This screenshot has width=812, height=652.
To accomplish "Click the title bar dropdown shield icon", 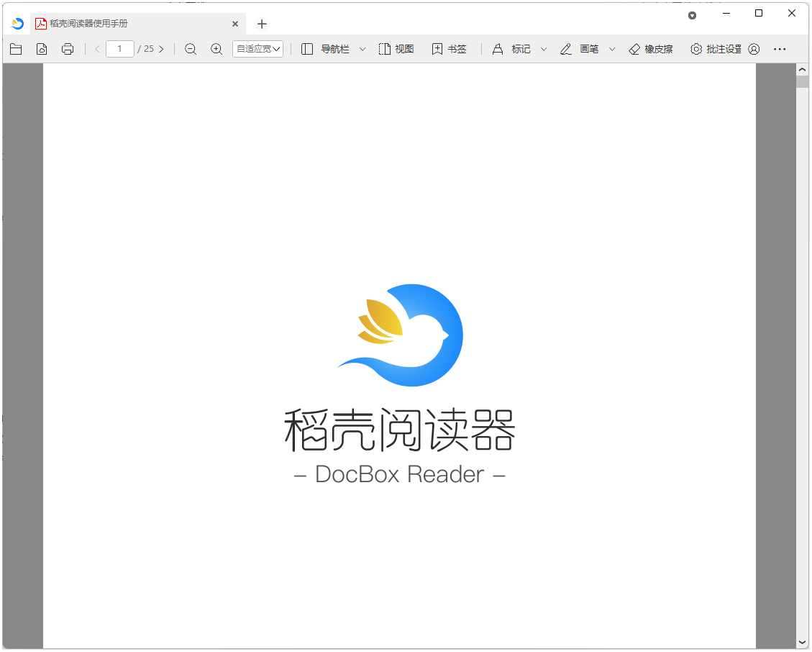I will tap(693, 16).
